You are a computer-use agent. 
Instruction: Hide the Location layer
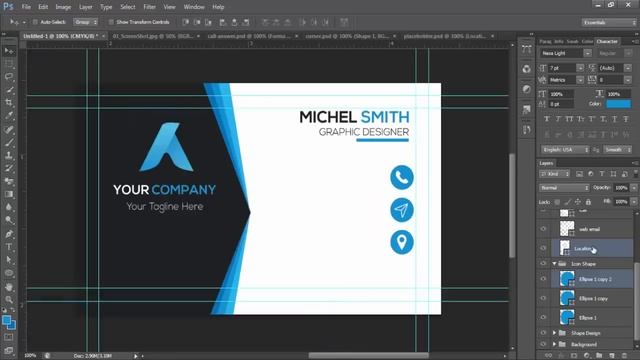543,248
